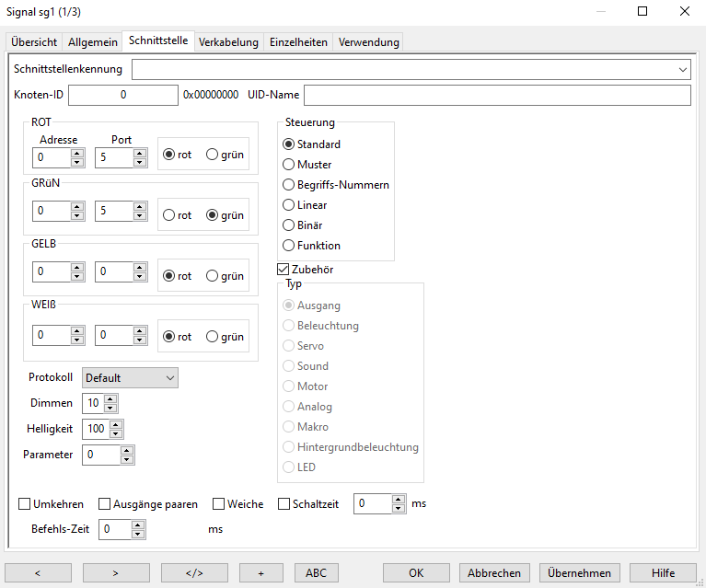Increase the GRüN port value
The height and width of the screenshot is (588, 706).
point(140,207)
